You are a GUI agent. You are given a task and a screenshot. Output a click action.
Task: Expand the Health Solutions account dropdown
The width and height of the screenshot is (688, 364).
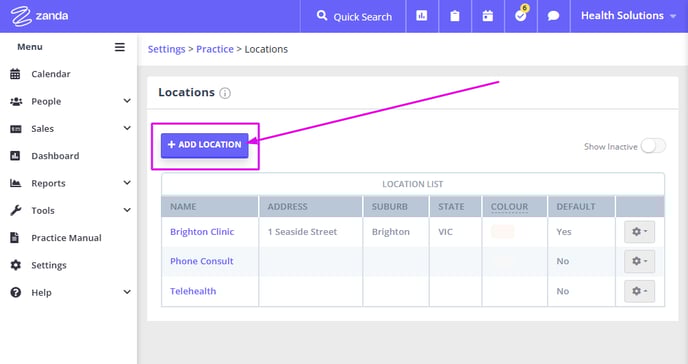pos(628,16)
